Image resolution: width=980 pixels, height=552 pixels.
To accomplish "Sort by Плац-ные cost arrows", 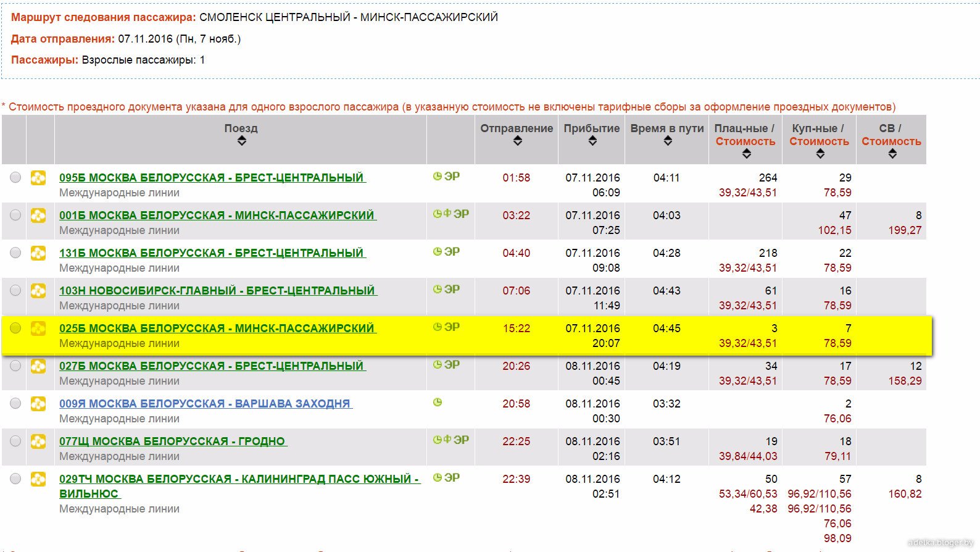I will pos(747,154).
